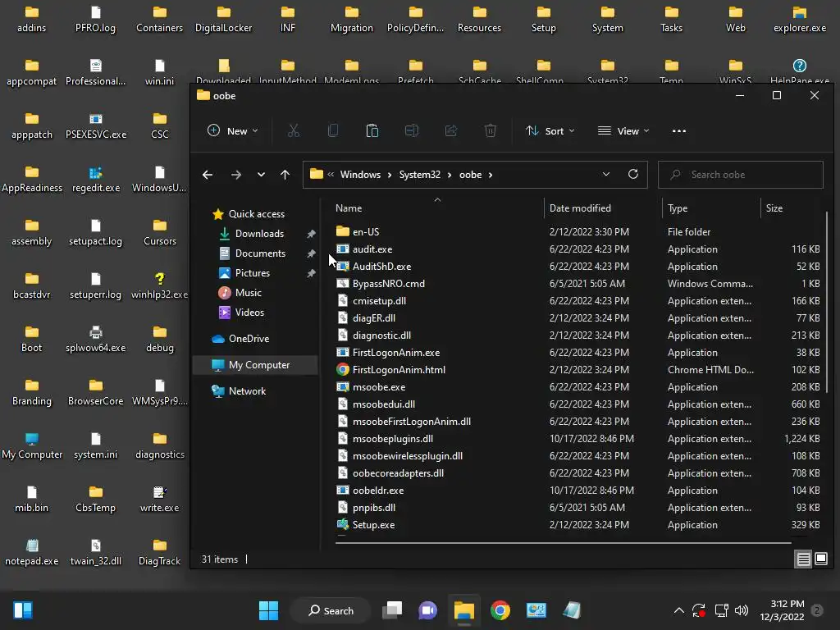Click the Cut icon in toolbar

click(x=293, y=130)
